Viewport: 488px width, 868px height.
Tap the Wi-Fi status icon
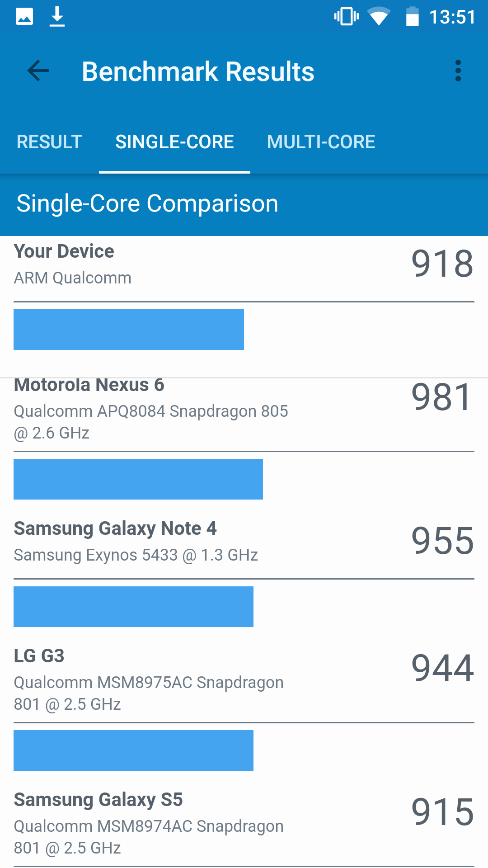[379, 17]
